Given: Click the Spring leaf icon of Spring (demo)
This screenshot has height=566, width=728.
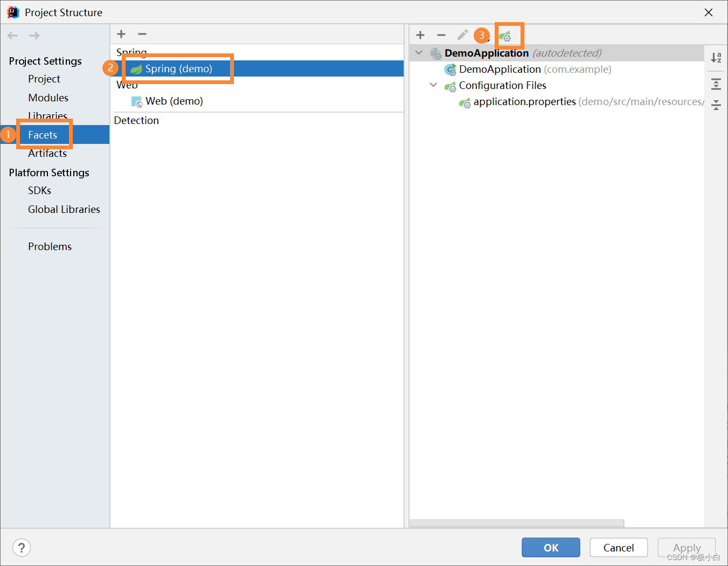Looking at the screenshot, I should tap(136, 69).
